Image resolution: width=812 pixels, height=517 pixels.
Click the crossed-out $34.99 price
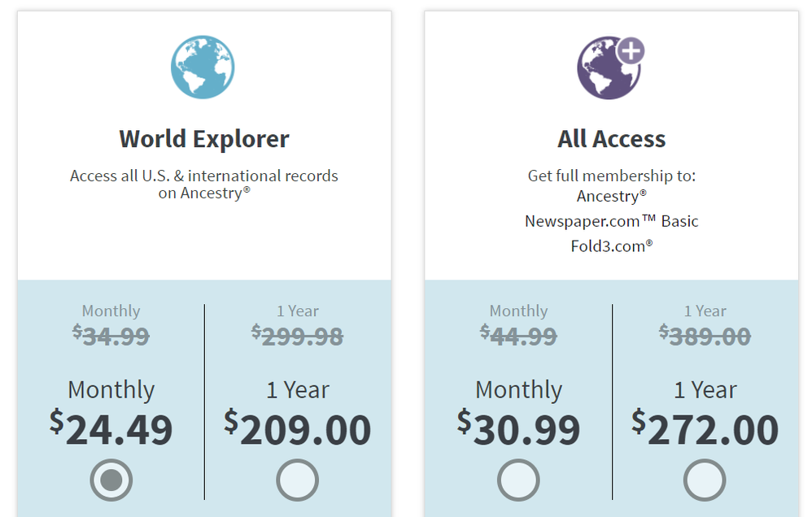coord(111,335)
